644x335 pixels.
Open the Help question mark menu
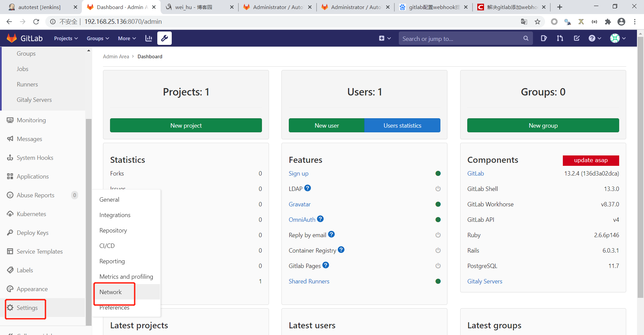pyautogui.click(x=594, y=38)
